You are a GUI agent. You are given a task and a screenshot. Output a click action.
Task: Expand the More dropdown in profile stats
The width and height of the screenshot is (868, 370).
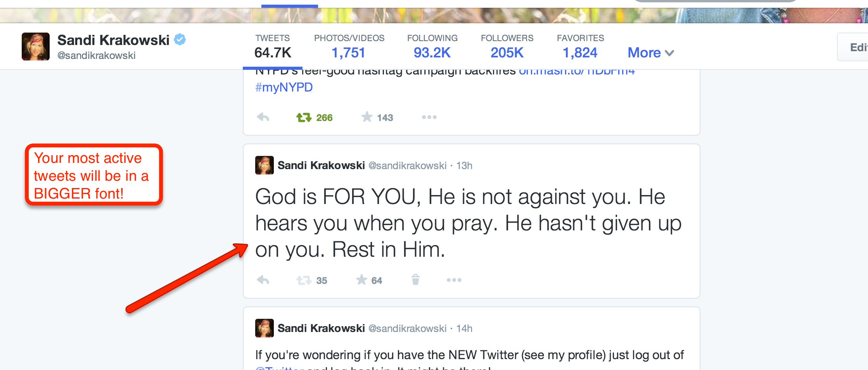point(651,53)
